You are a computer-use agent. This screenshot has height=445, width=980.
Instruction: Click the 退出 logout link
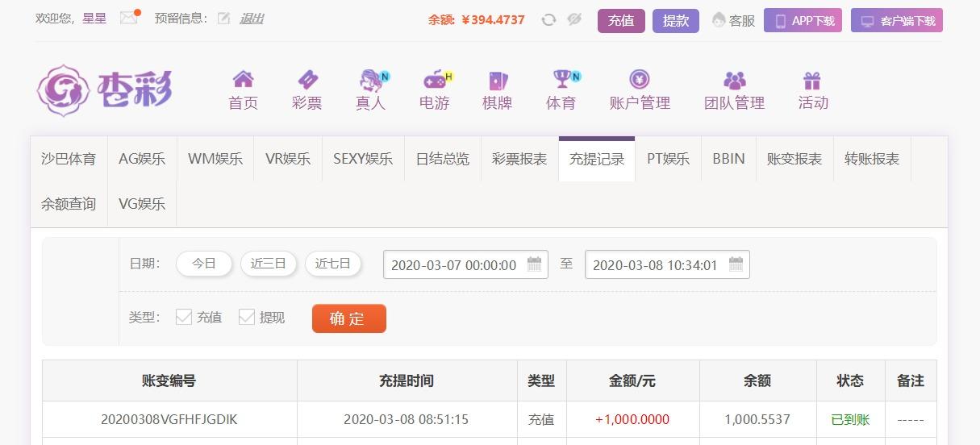coord(252,18)
